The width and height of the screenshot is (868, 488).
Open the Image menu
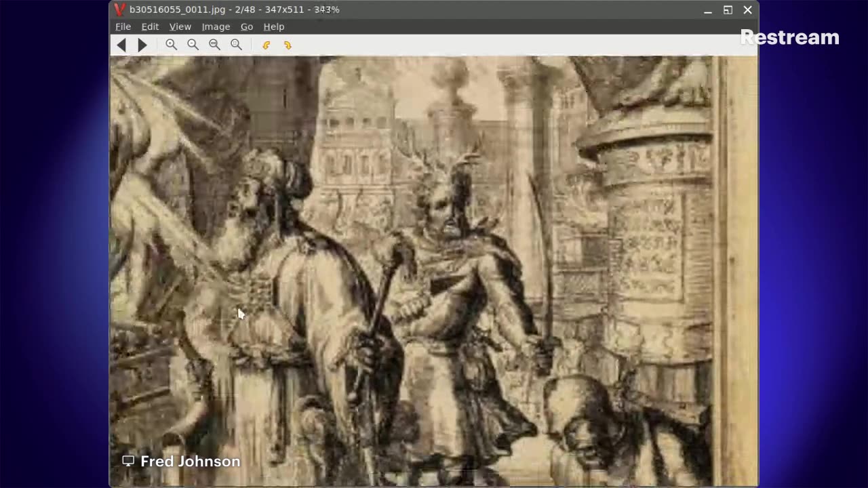[216, 26]
